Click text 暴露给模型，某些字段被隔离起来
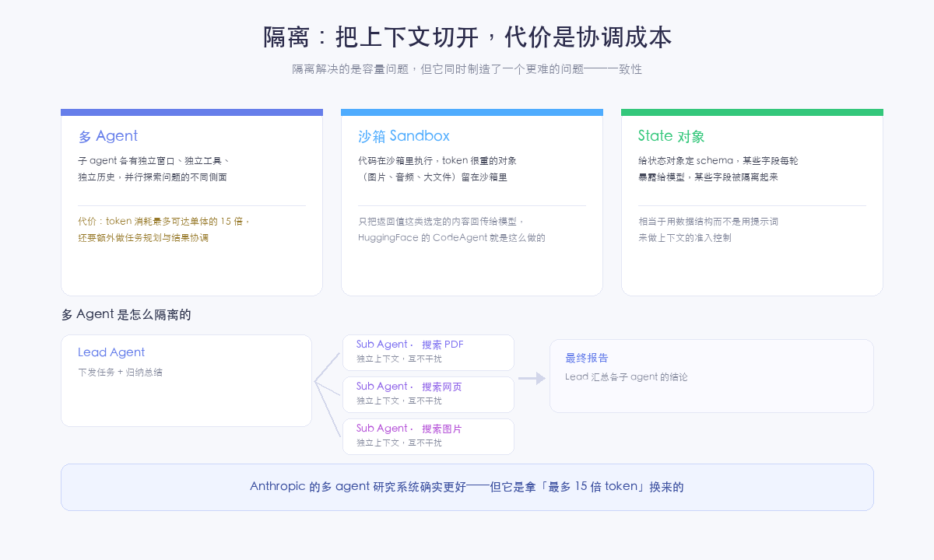Screen dimensions: 934x560 tap(708, 177)
